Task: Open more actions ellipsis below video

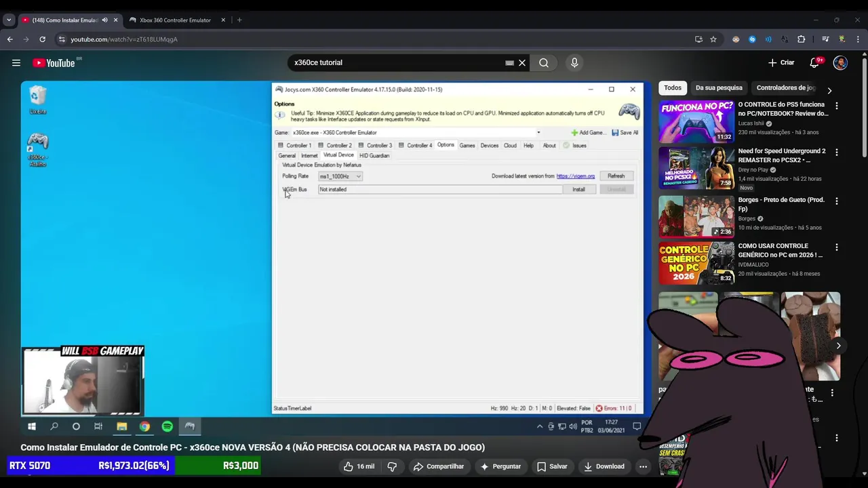Action: (x=643, y=466)
